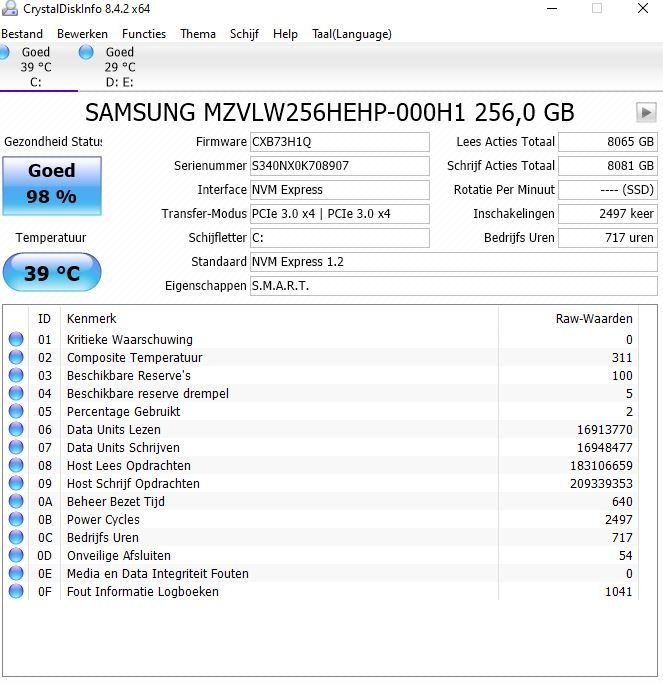Image resolution: width=663 pixels, height=683 pixels.
Task: Click the Rotatie Per Minuut value ---- (SSD)
Action: click(608, 190)
